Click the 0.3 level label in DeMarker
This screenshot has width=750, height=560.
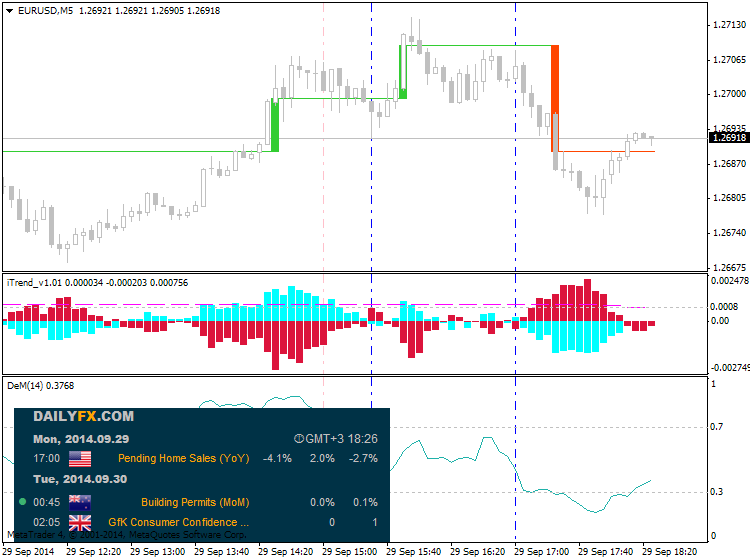[717, 492]
